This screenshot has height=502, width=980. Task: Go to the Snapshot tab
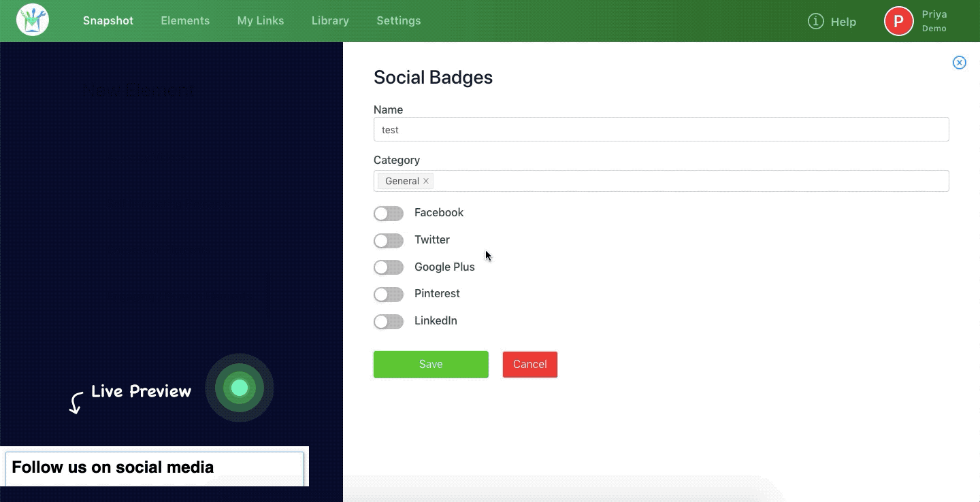(x=108, y=20)
